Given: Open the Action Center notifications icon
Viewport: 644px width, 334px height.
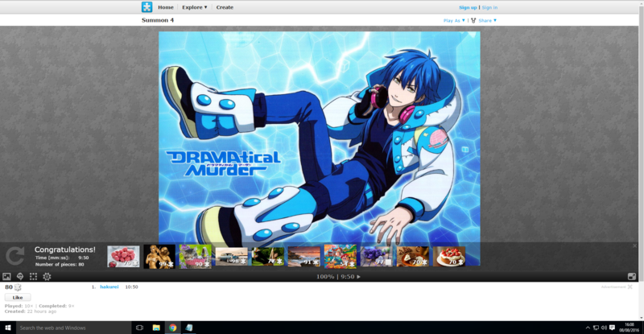Looking at the screenshot, I should tap(612, 328).
